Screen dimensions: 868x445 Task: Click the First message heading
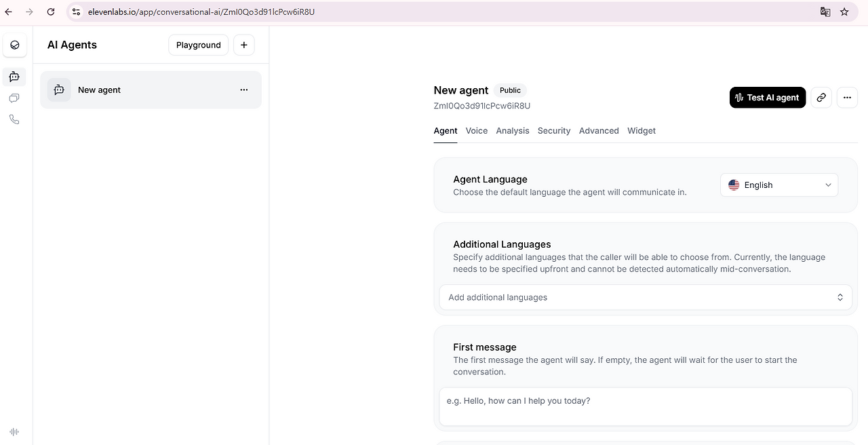point(485,347)
